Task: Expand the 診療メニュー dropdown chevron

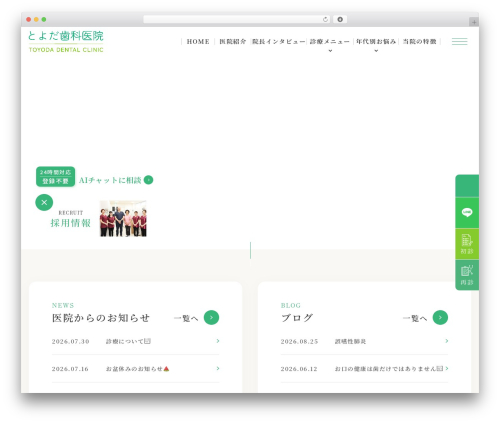Action: pyautogui.click(x=330, y=51)
